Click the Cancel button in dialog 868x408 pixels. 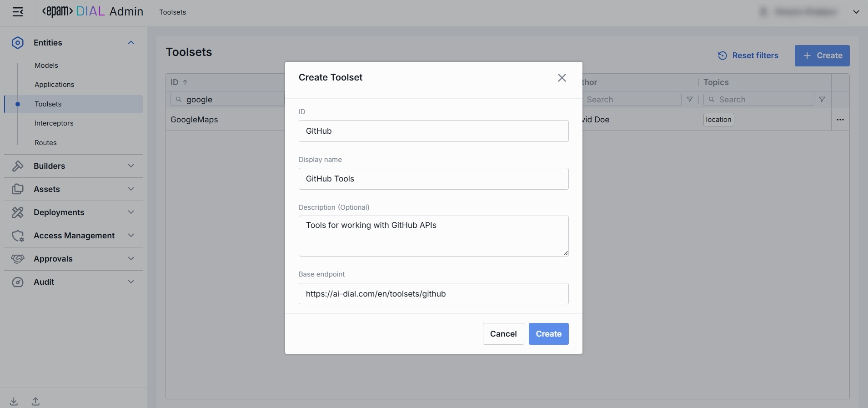click(x=503, y=334)
